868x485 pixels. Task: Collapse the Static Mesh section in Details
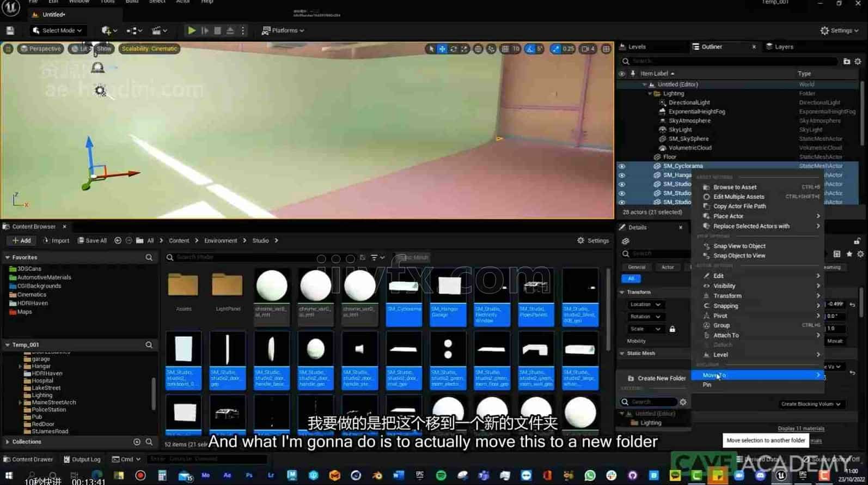pyautogui.click(x=622, y=354)
